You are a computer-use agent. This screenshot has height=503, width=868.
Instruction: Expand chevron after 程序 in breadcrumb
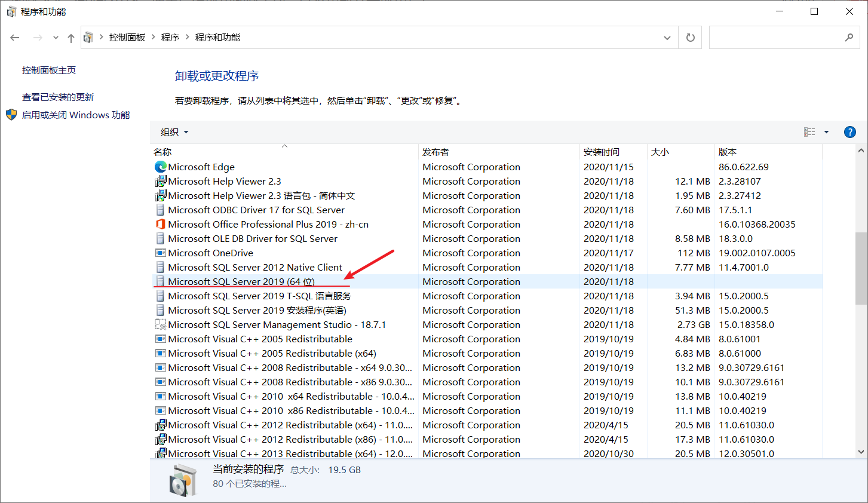click(188, 37)
